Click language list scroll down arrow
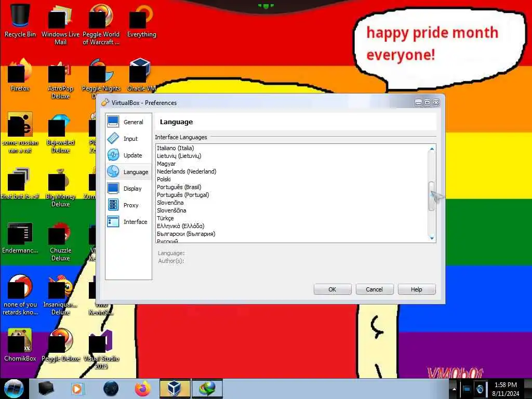Image resolution: width=532 pixels, height=399 pixels. [432, 238]
